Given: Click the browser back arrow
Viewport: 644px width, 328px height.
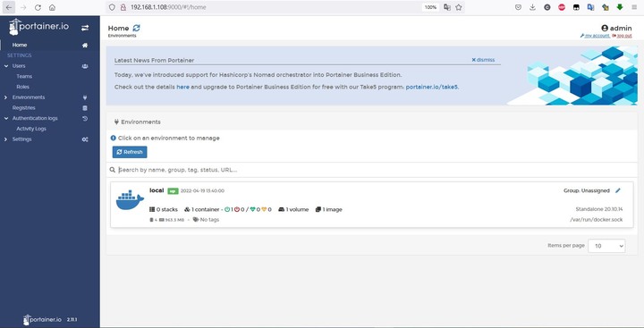Looking at the screenshot, I should click(9, 7).
